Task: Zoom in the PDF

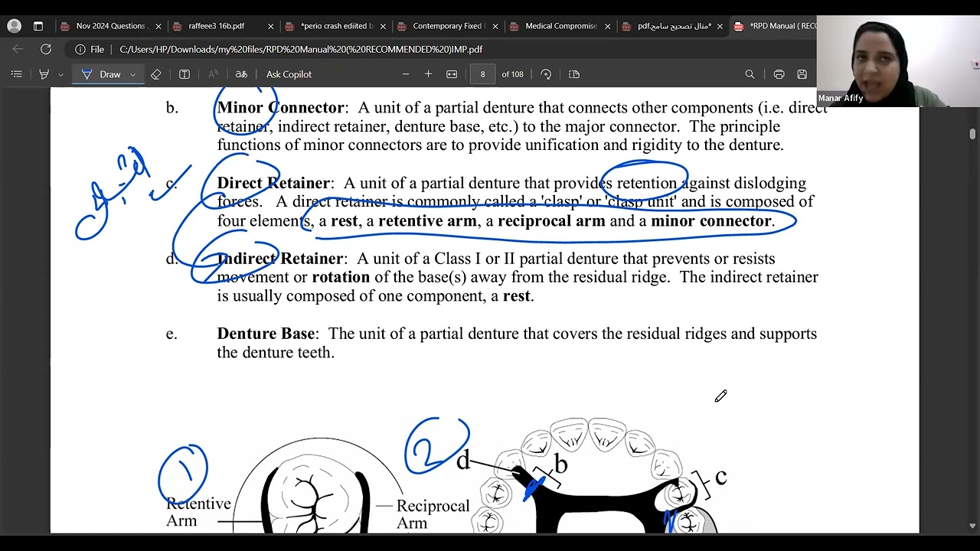Action: click(428, 74)
